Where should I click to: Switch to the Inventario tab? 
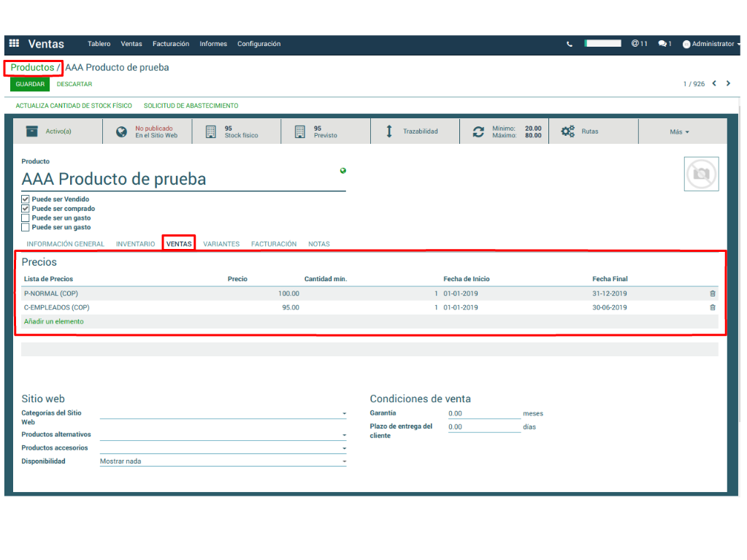click(135, 244)
